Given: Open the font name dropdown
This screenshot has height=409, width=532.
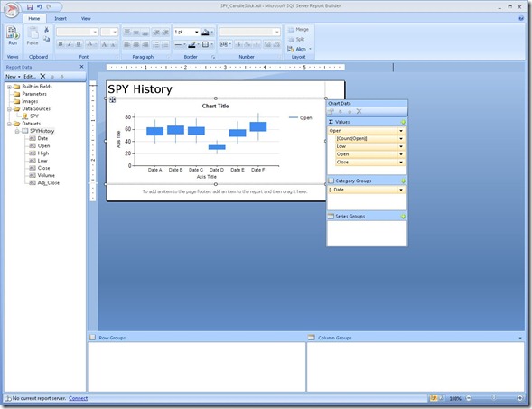Looking at the screenshot, I should 95,32.
